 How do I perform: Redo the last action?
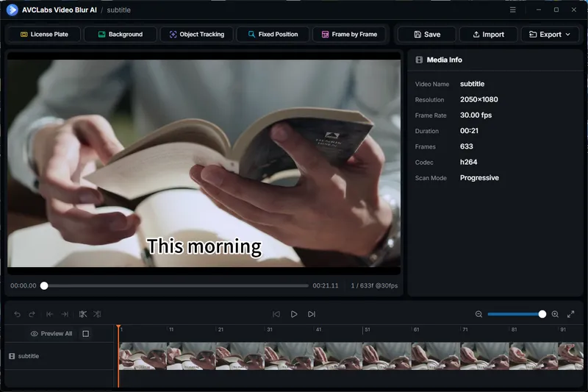(x=32, y=314)
